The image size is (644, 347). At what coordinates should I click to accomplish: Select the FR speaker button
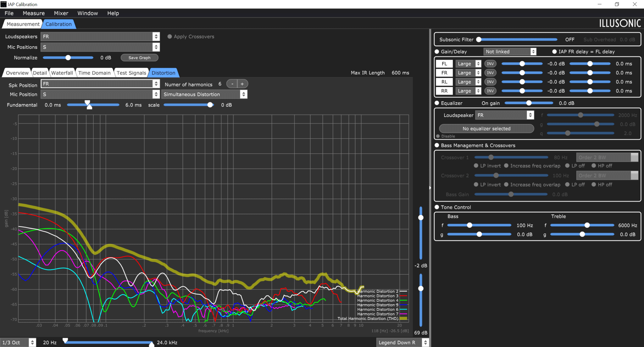(444, 73)
